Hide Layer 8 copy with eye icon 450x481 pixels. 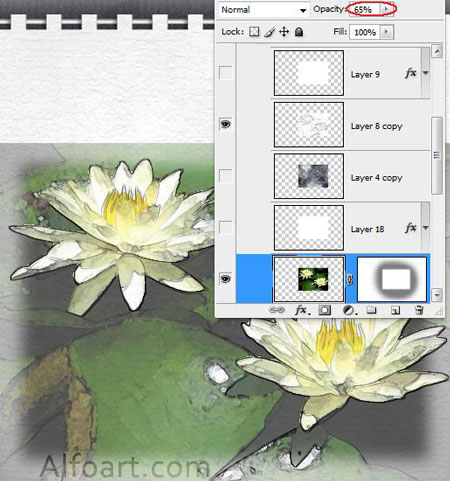coord(226,124)
